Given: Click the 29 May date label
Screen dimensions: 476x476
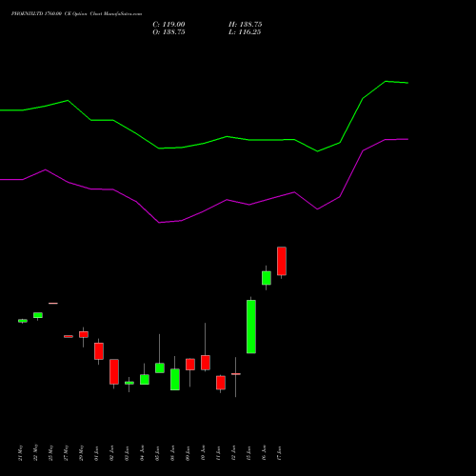Looking at the screenshot, I should click(x=82, y=453).
